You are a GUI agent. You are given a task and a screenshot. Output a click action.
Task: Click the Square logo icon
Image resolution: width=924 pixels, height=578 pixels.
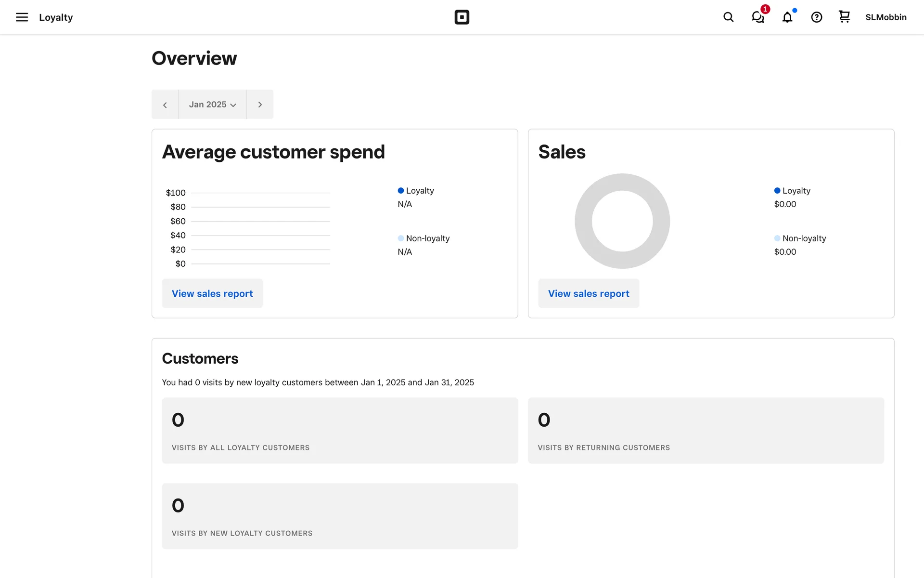pyautogui.click(x=462, y=17)
